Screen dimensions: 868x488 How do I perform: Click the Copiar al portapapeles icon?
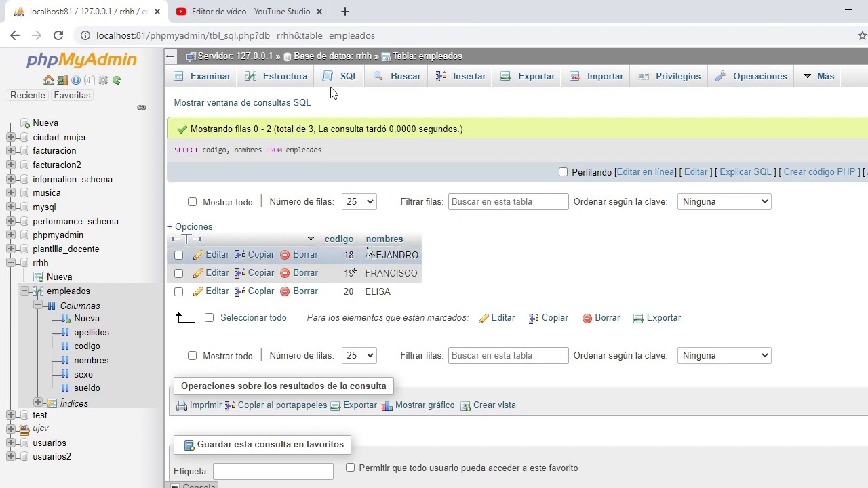230,405
